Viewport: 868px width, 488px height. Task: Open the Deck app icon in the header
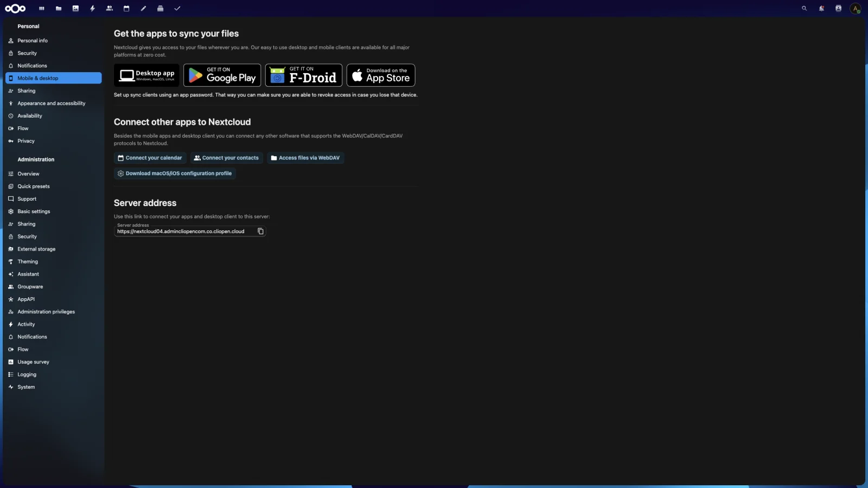(160, 9)
